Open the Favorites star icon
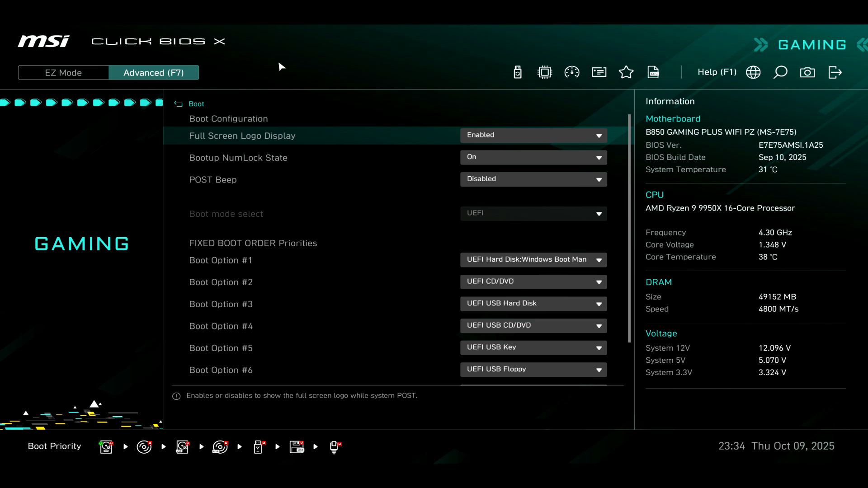The image size is (868, 488). coord(626,72)
